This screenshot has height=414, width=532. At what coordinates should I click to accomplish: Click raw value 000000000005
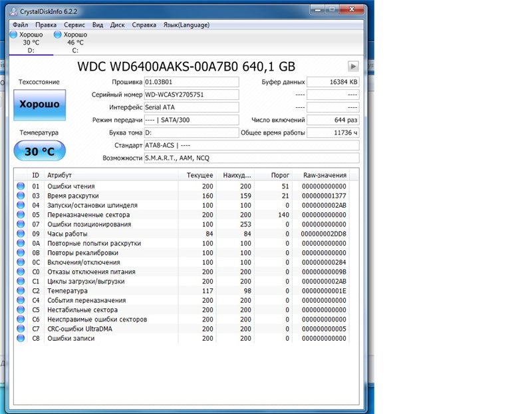coord(324,329)
